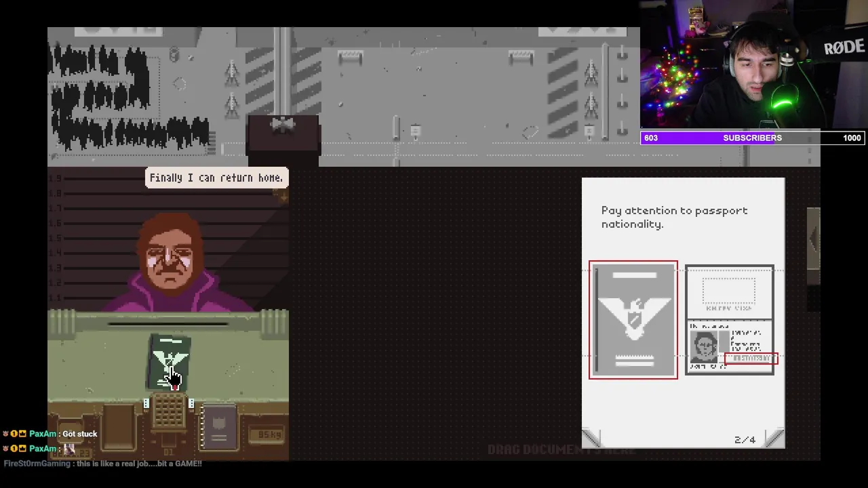Click the 603 subscriber count
868x488 pixels.
coord(651,138)
